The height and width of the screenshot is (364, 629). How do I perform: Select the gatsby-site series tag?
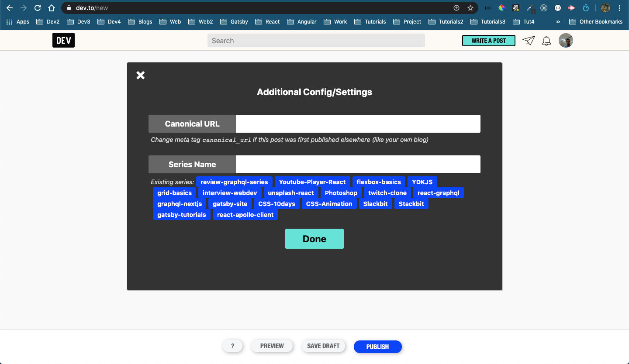(230, 204)
